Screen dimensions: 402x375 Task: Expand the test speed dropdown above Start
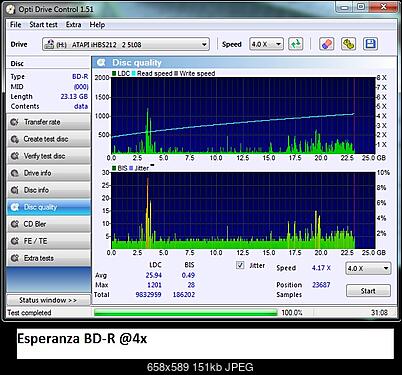(368, 268)
